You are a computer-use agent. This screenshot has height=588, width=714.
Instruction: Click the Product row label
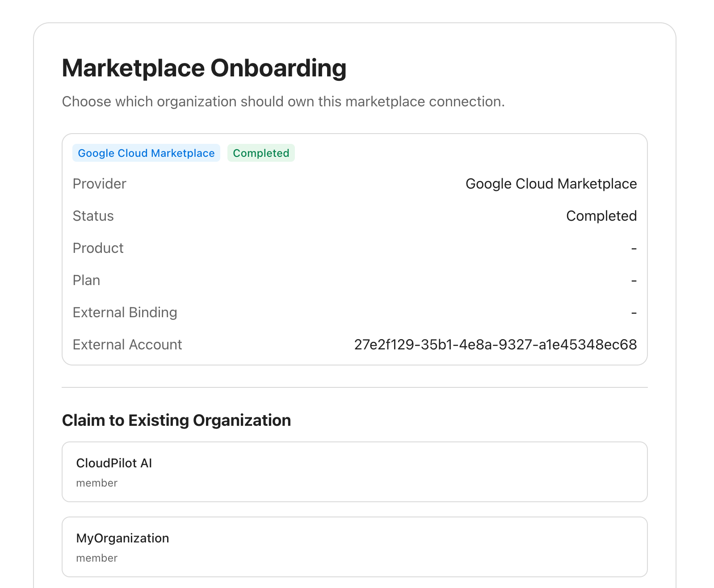click(x=98, y=248)
